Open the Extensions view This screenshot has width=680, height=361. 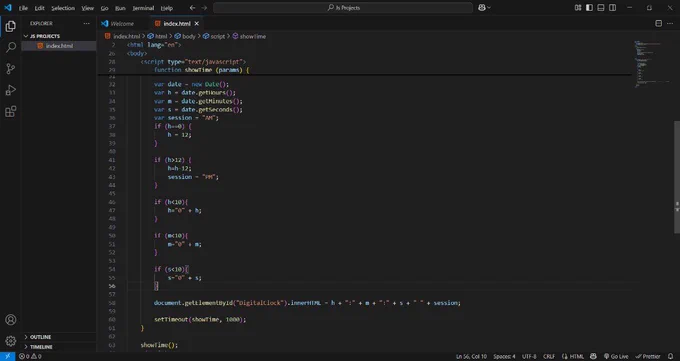tap(10, 112)
